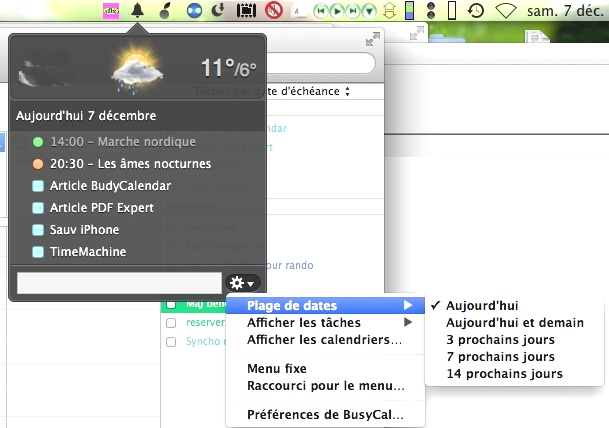Open the gear settings dropdown

coord(241,283)
